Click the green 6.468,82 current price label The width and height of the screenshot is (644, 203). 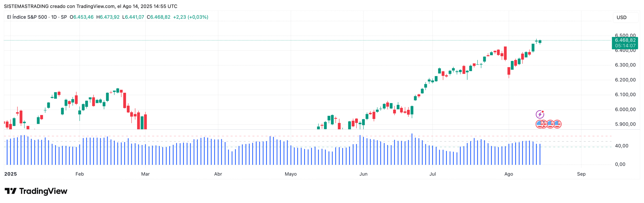point(625,40)
